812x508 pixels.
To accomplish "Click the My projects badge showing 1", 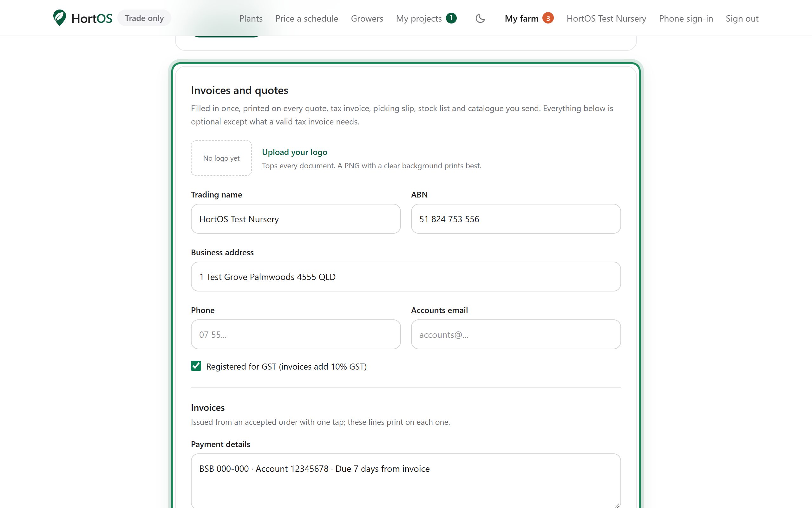I will (x=451, y=18).
